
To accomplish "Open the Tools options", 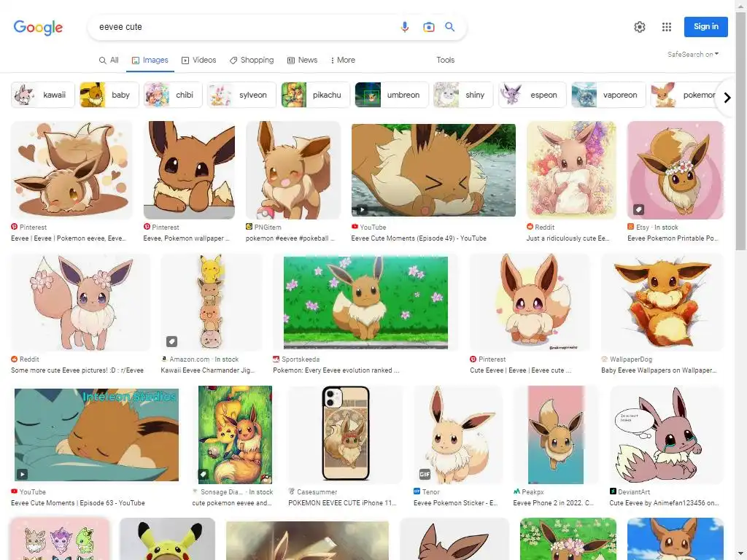I will click(446, 60).
